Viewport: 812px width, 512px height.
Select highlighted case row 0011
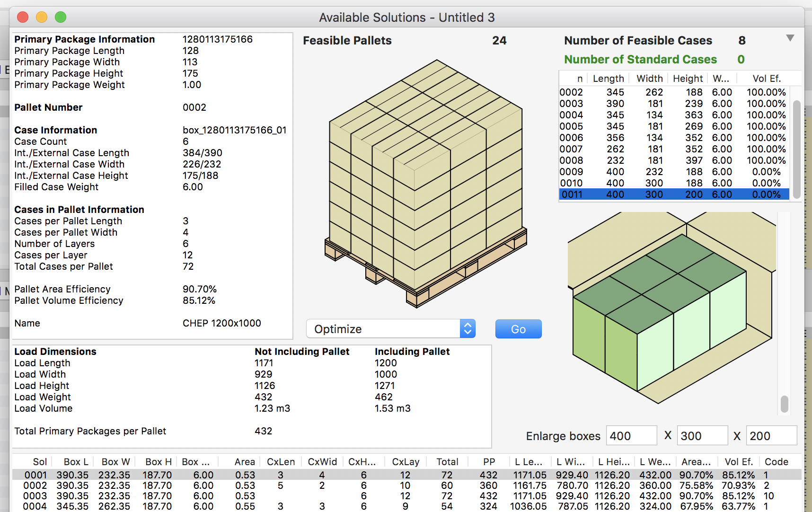674,194
